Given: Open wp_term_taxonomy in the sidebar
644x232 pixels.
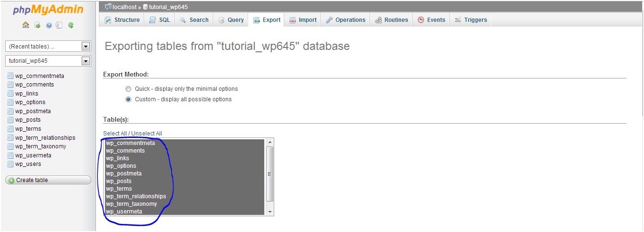Looking at the screenshot, I should click(40, 146).
